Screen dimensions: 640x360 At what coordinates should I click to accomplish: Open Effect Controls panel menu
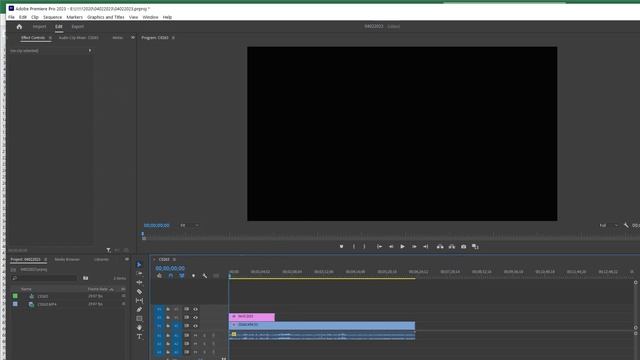pos(50,38)
